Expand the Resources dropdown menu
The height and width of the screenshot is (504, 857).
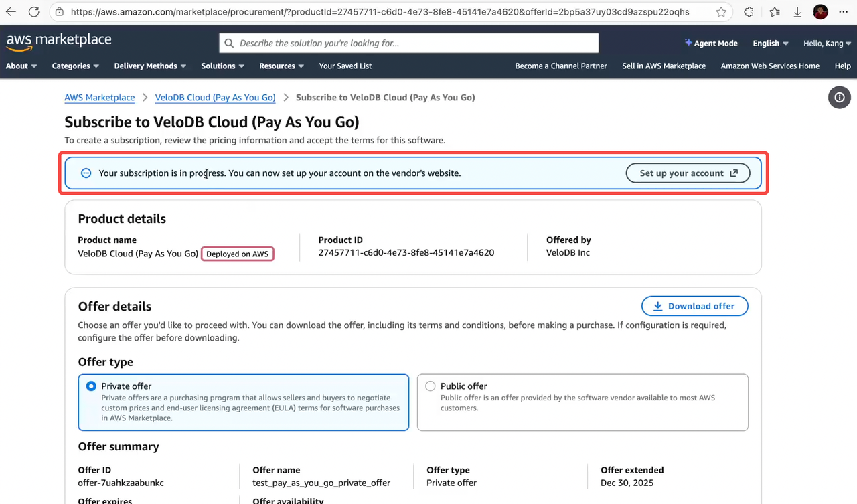[282, 66]
